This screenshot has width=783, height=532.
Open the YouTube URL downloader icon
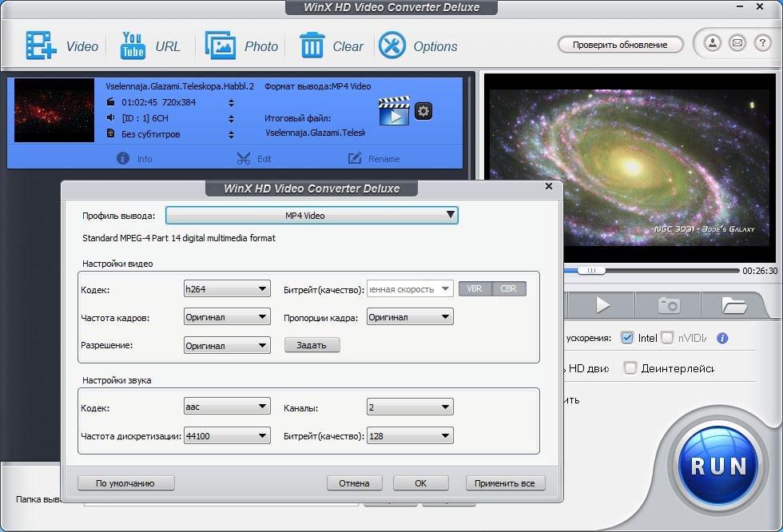click(x=133, y=46)
